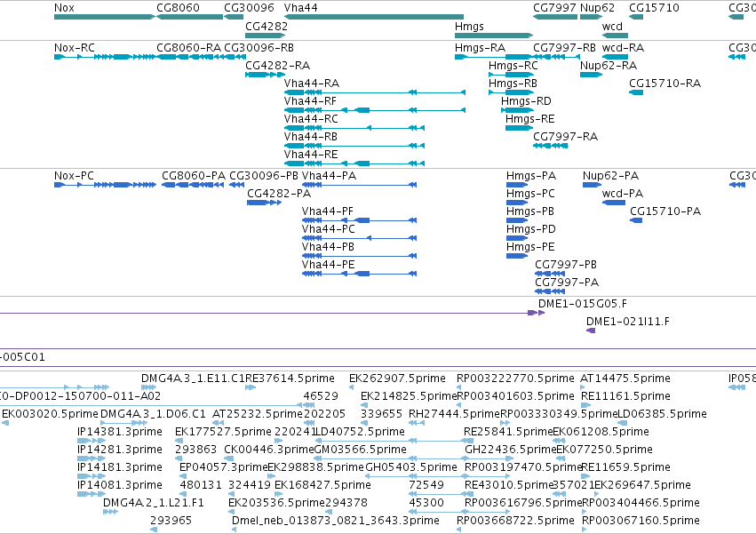Click the Nup62 gene label in top track
756x534 pixels.
(x=597, y=8)
